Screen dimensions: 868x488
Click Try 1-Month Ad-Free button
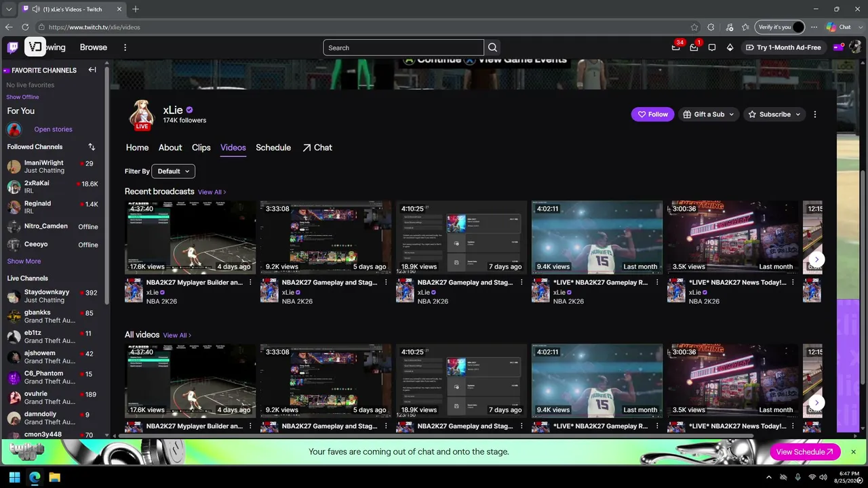[x=783, y=47]
